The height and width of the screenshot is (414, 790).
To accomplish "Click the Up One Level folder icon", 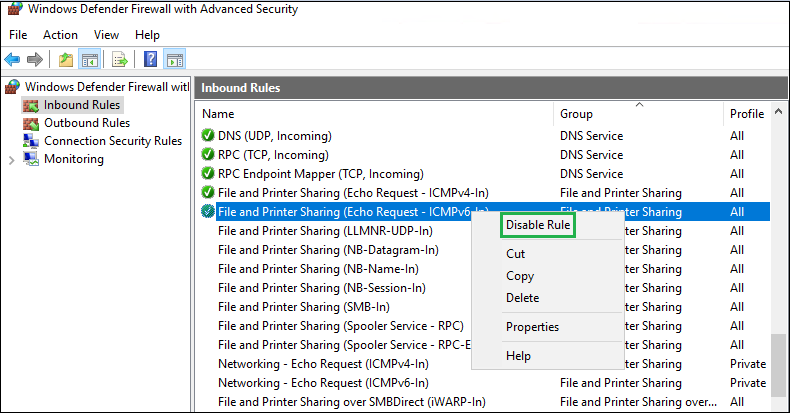I will point(65,60).
